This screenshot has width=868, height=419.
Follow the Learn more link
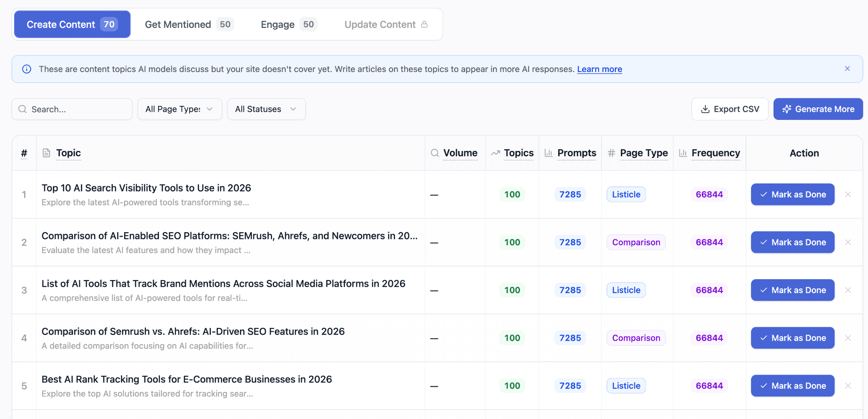point(599,69)
